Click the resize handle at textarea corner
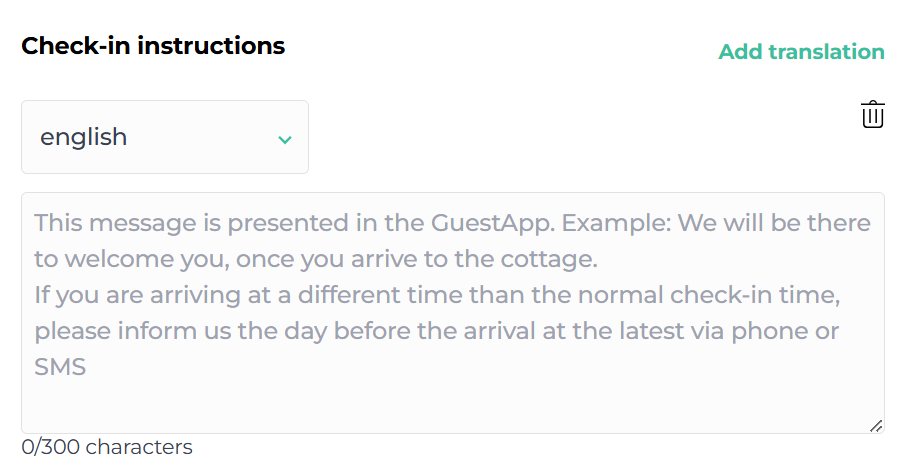 (x=876, y=425)
